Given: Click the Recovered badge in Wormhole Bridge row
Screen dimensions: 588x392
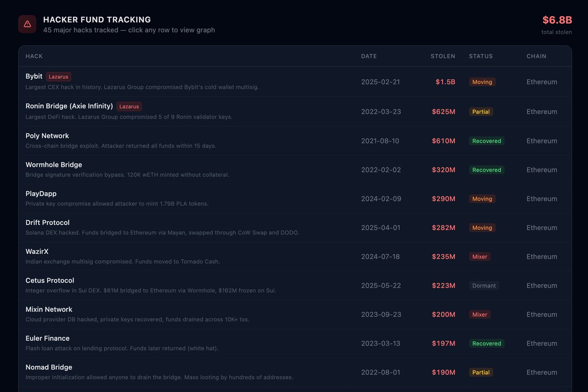Looking at the screenshot, I should click(x=487, y=170).
